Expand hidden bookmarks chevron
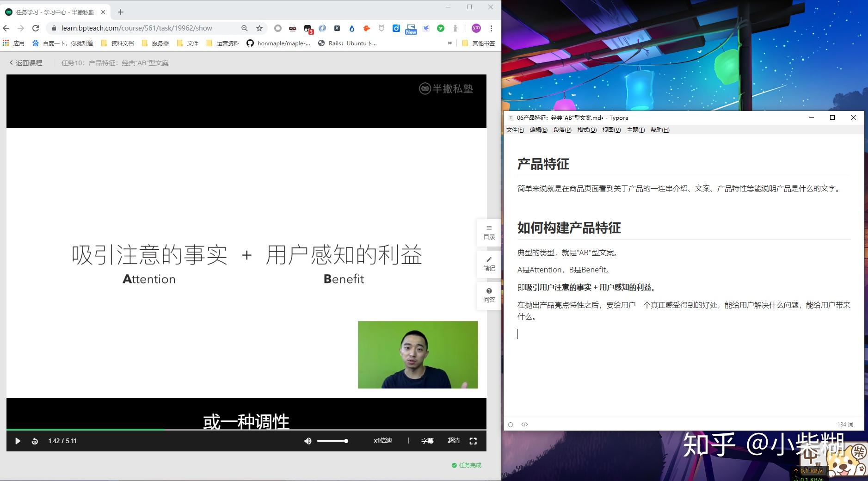The height and width of the screenshot is (481, 868). 449,43
